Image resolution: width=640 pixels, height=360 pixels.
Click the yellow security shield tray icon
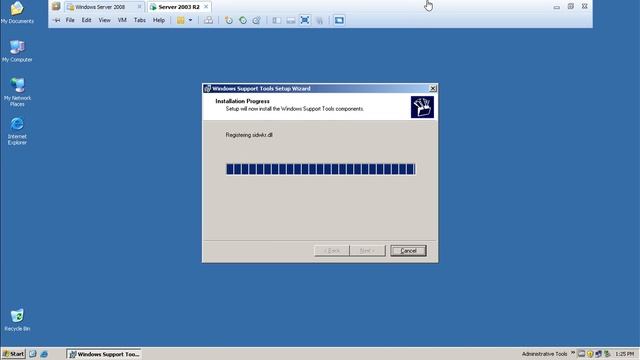click(590, 354)
